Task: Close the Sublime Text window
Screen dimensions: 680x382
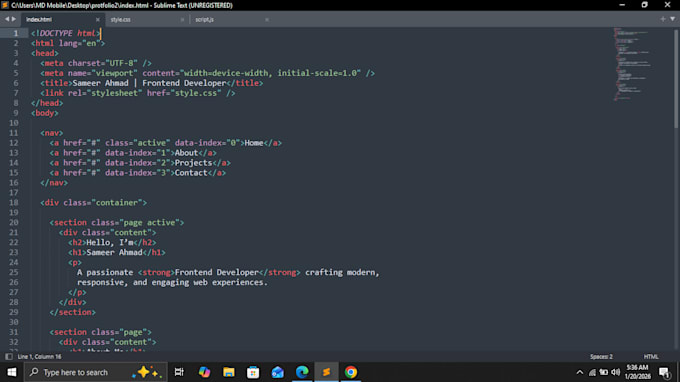Action: point(667,5)
